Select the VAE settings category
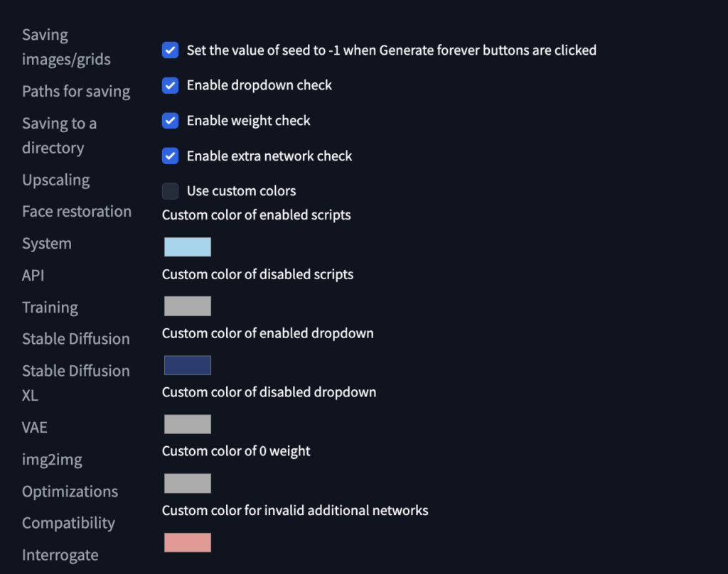The width and height of the screenshot is (728, 574). (x=35, y=427)
